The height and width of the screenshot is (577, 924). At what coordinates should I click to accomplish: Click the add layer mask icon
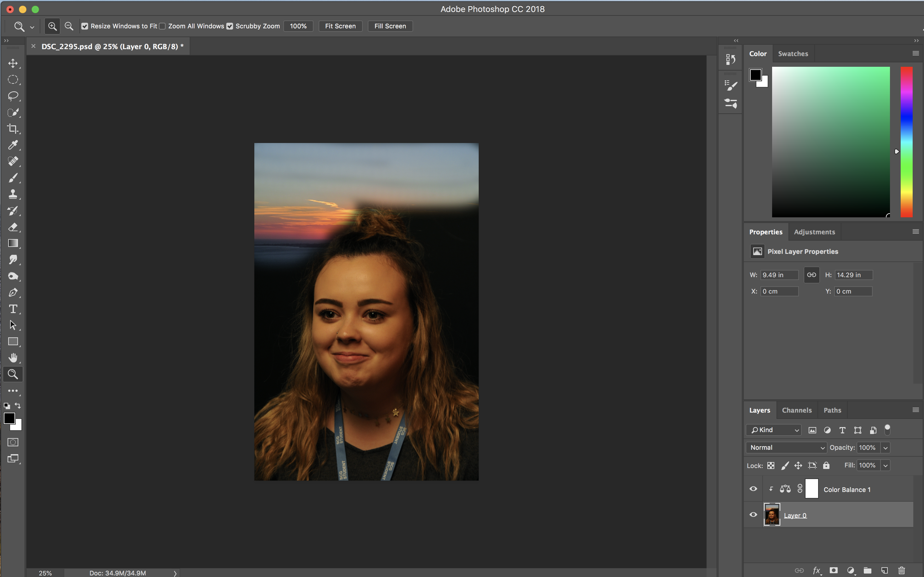[x=834, y=570]
